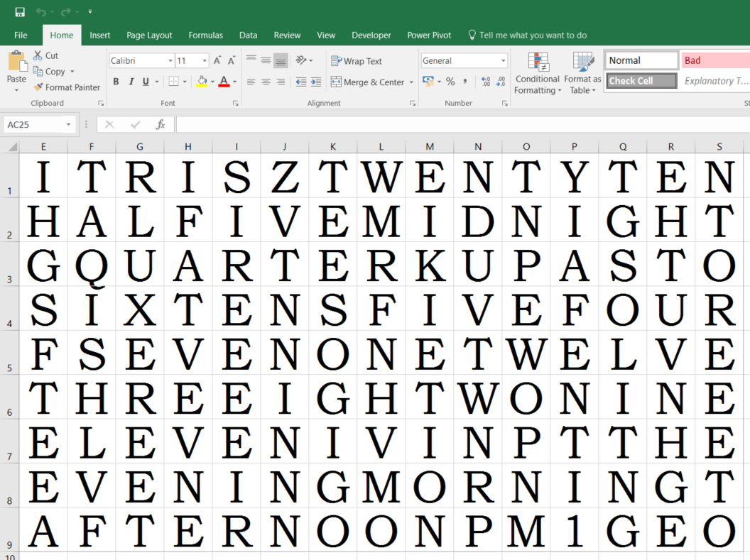Click Decrease Indent icon
This screenshot has width=750, height=560.
coord(301,82)
